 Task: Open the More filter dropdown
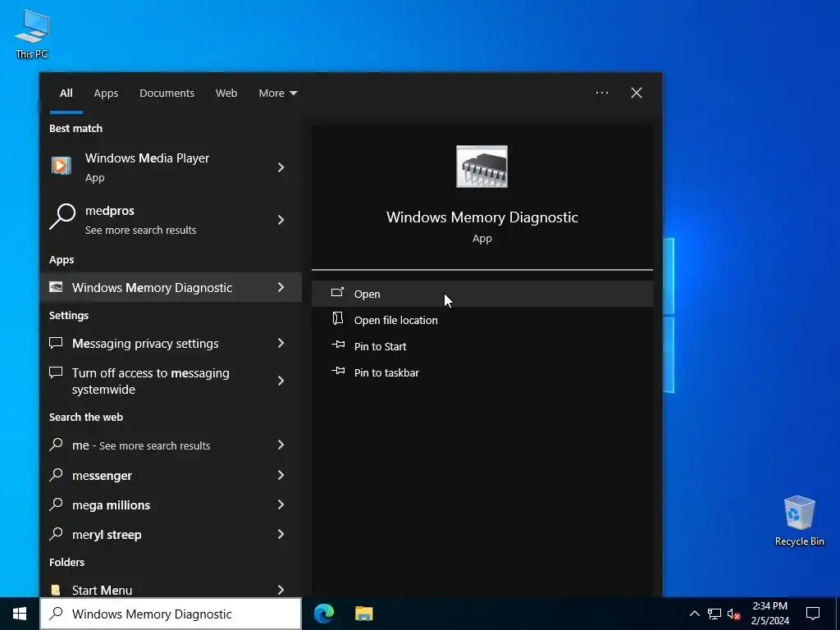[x=277, y=94]
